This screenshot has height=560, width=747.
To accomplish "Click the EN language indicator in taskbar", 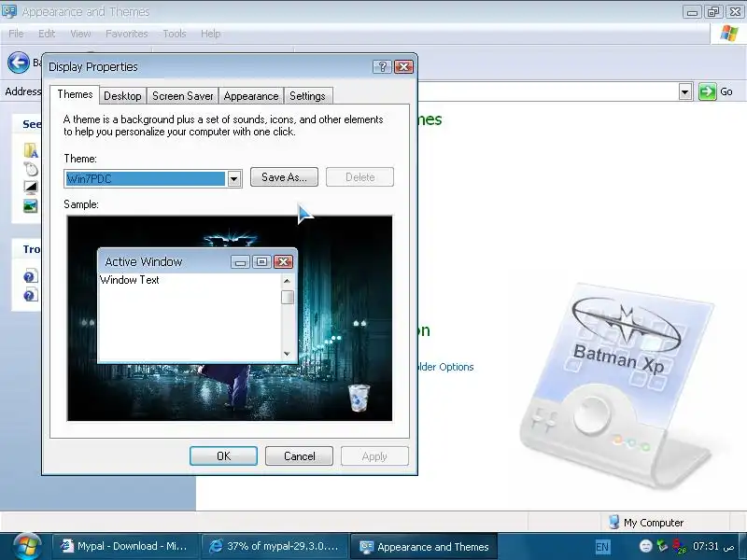I will 602,547.
